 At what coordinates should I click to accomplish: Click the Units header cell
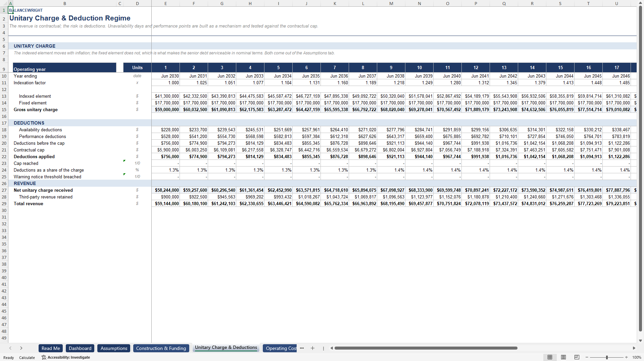point(137,67)
